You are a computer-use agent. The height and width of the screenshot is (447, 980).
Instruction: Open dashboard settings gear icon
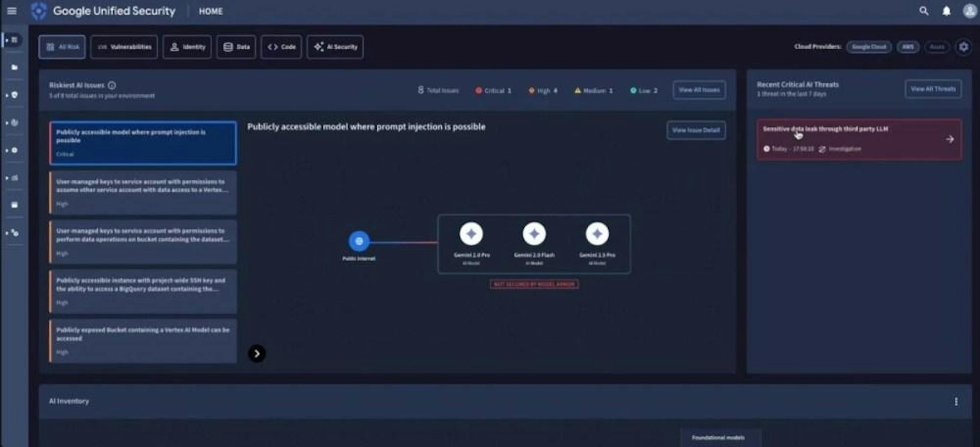964,47
